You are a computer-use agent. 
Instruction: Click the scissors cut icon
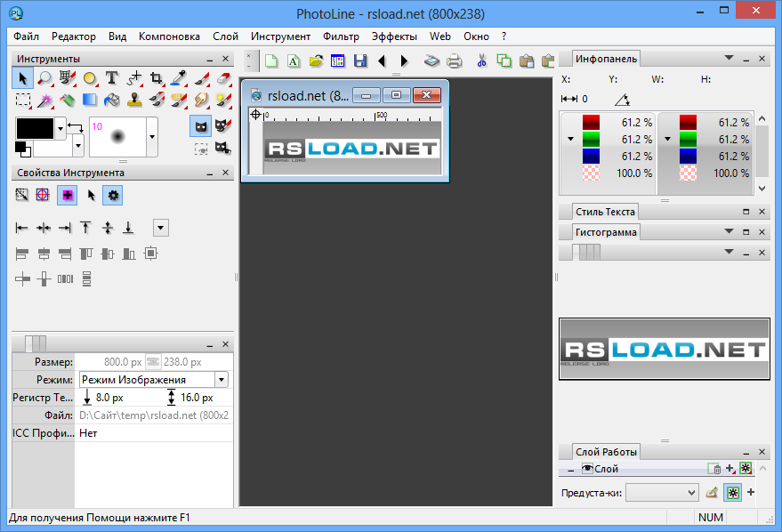point(481,60)
